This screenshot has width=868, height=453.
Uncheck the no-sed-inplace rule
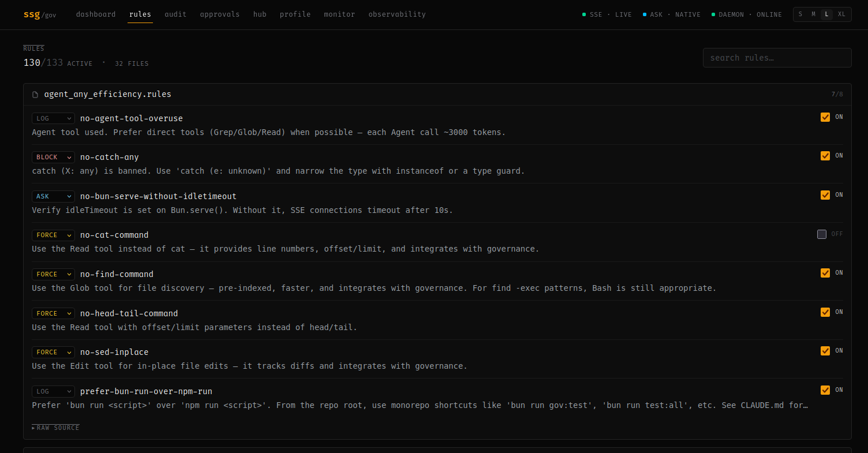click(x=825, y=351)
